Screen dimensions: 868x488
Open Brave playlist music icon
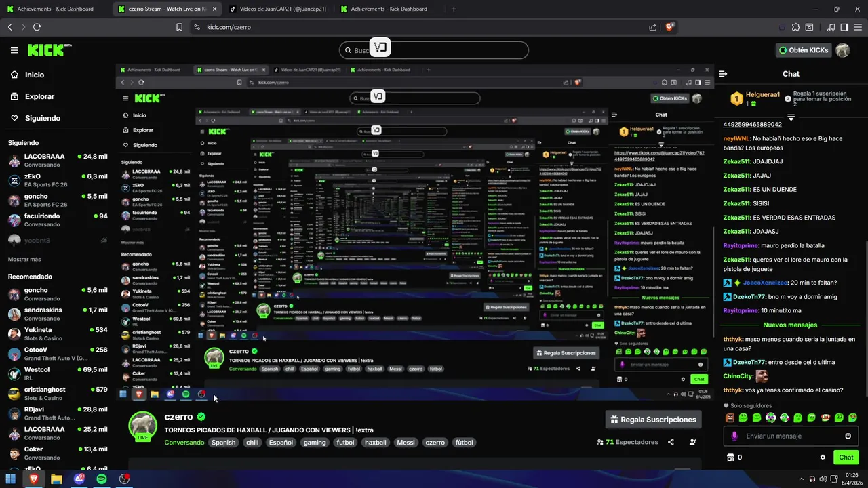[831, 27]
